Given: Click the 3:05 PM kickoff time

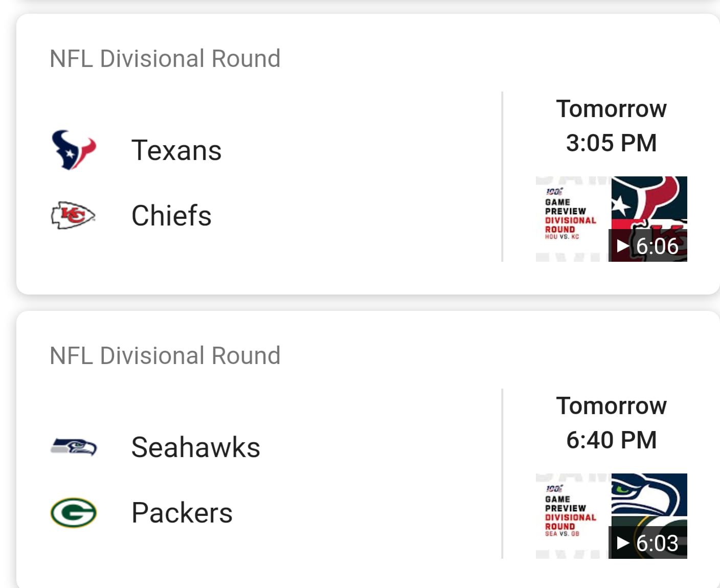Looking at the screenshot, I should [611, 143].
